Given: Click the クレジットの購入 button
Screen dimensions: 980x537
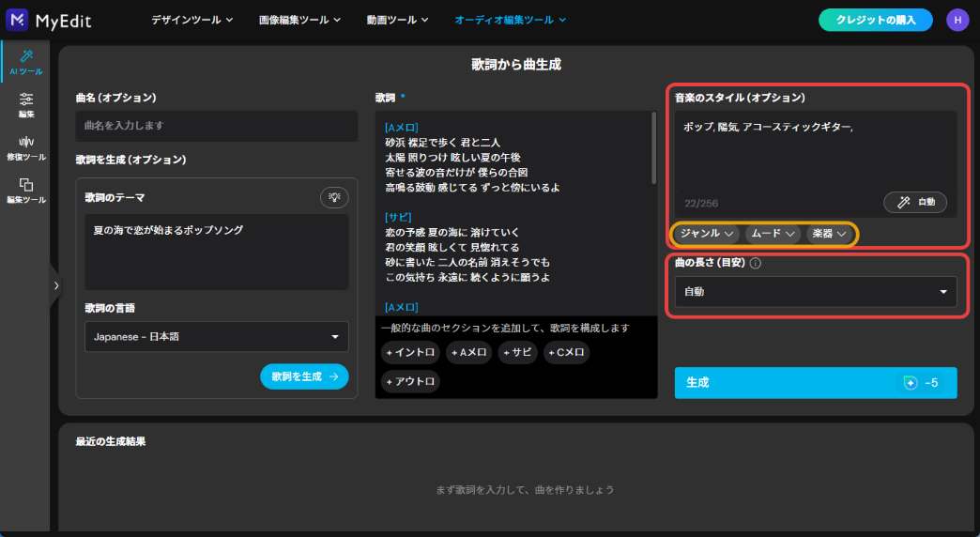Looking at the screenshot, I should 876,20.
